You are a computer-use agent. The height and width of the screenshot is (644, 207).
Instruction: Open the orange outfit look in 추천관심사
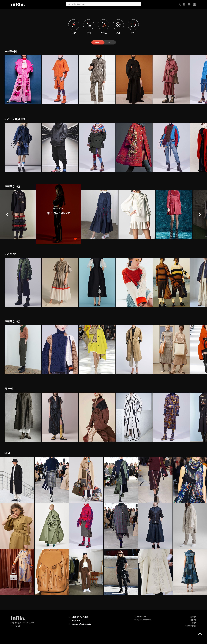click(60, 80)
